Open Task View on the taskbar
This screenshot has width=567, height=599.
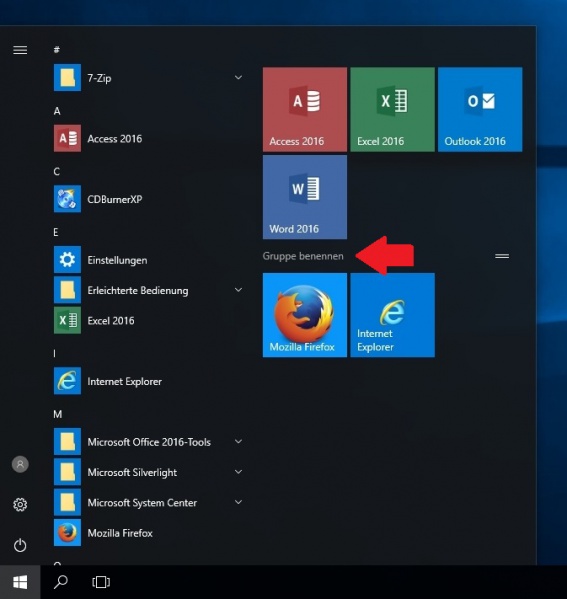(x=101, y=582)
